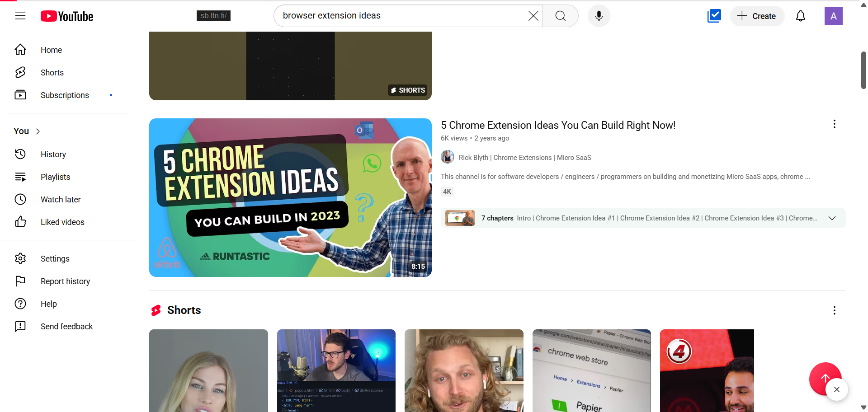Open the Short with the curly-haired man
This screenshot has height=412, width=868.
click(464, 370)
